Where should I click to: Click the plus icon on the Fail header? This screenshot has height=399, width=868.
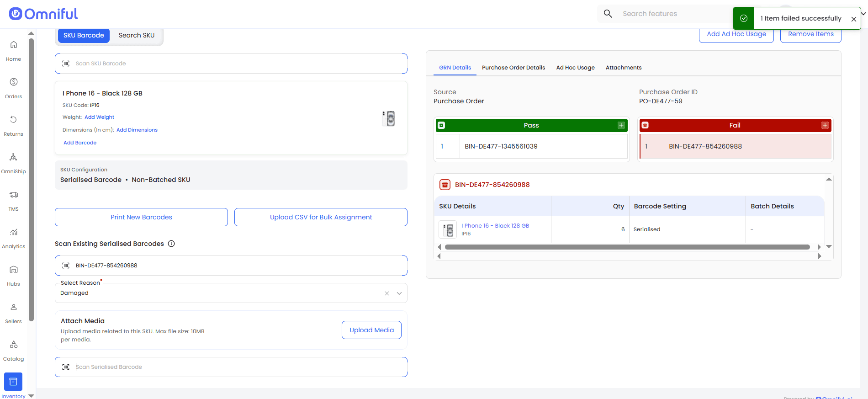tap(825, 125)
